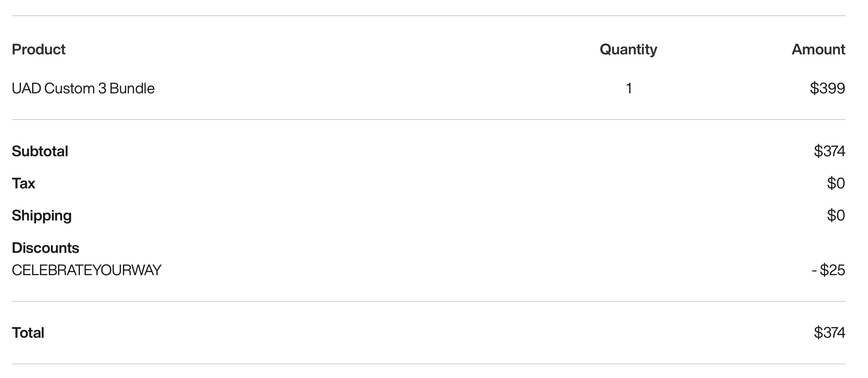Screen dimensions: 868x378
Task: Click the - $25 discount amount
Action: pos(828,270)
